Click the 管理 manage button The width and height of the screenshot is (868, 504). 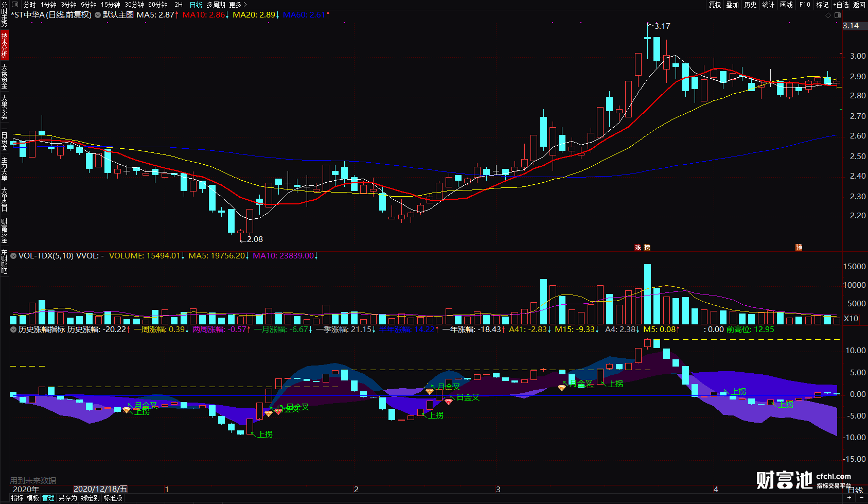pyautogui.click(x=48, y=498)
